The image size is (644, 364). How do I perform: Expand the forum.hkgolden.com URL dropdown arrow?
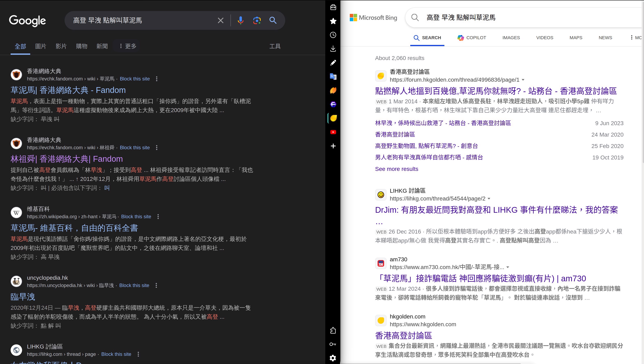(x=523, y=80)
